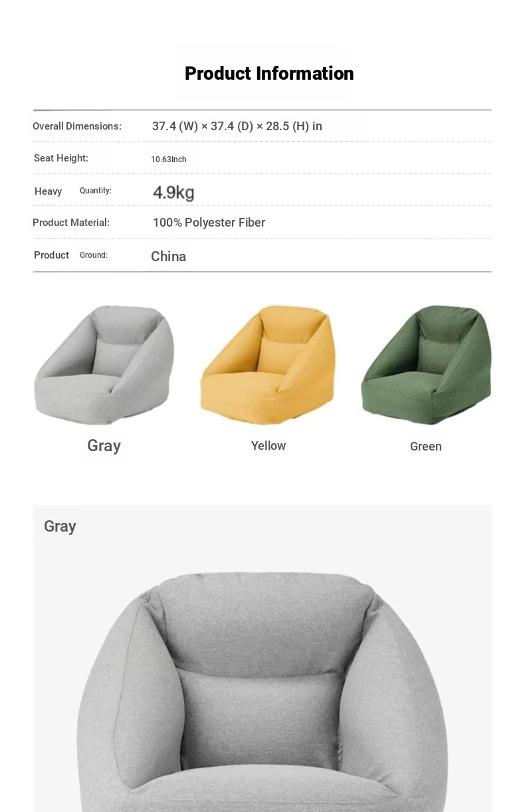Click the Product Ground label

tap(71, 255)
